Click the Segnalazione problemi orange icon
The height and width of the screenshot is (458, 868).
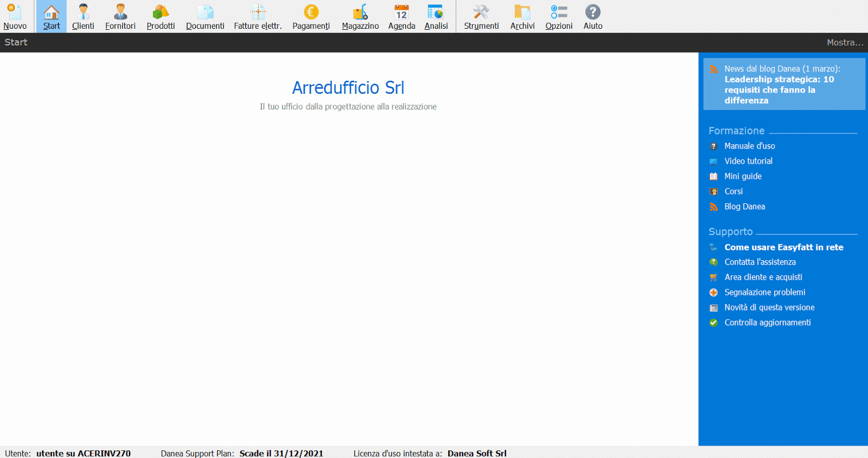714,293
